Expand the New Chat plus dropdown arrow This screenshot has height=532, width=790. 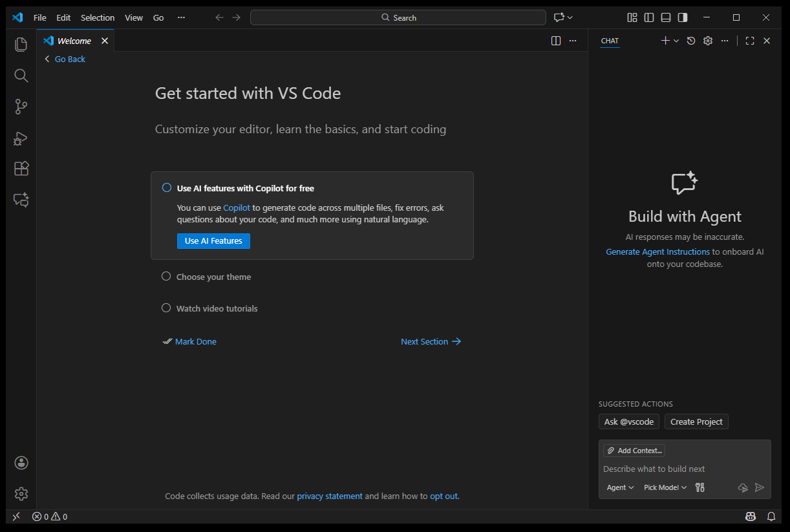pyautogui.click(x=676, y=41)
